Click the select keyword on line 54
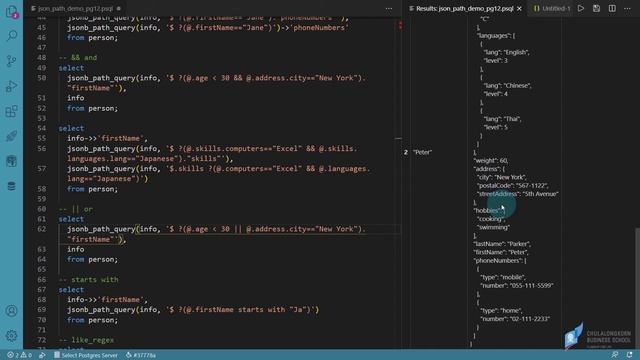Screen dimensions: 640x360 pyautogui.click(x=71, y=128)
